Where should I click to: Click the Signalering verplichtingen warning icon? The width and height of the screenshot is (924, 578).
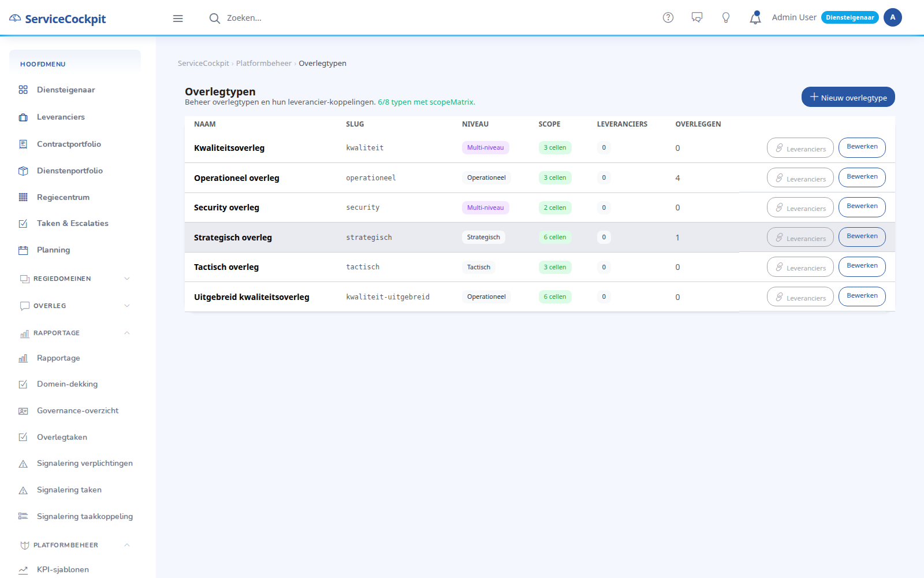click(23, 464)
